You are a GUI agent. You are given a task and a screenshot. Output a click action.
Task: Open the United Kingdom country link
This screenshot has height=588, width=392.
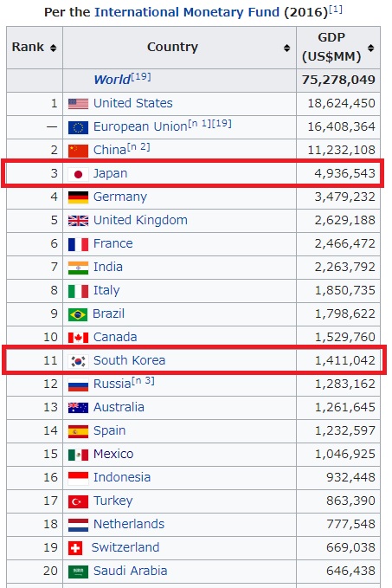140,220
